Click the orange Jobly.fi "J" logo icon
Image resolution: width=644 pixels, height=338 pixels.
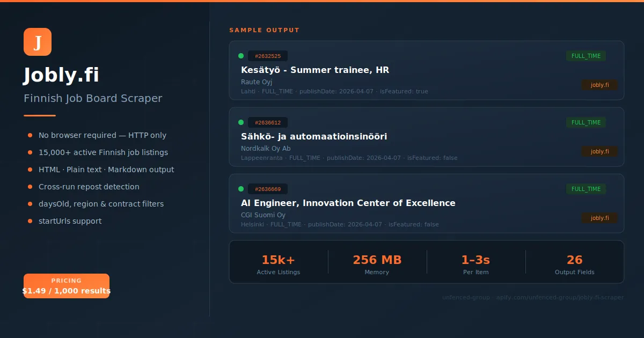[x=38, y=42]
